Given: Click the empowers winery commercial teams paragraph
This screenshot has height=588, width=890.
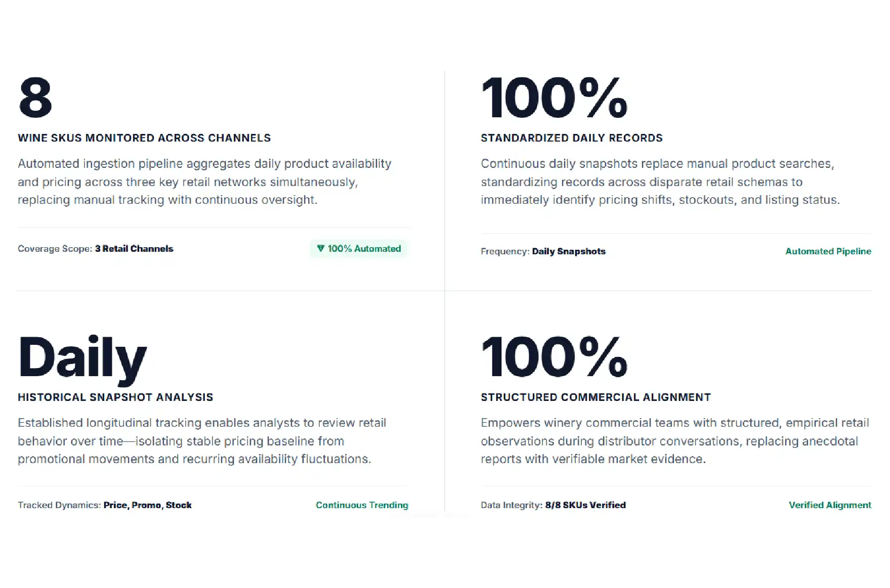Looking at the screenshot, I should (675, 441).
